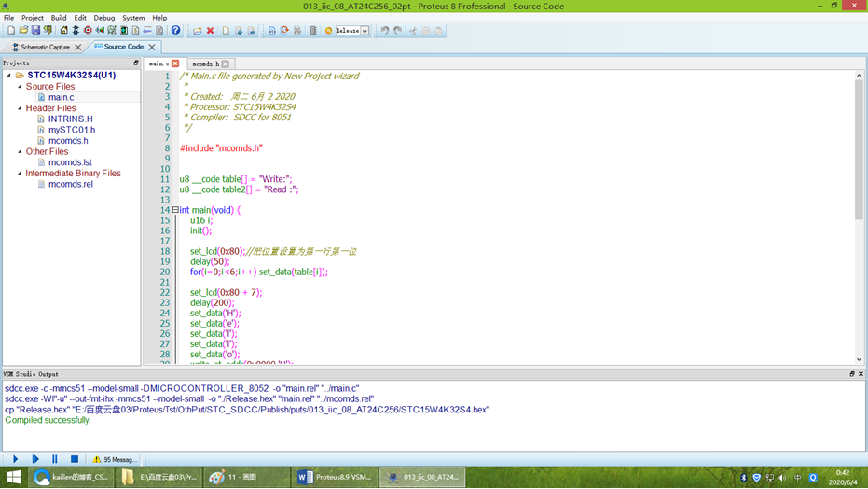Screen dimensions: 868x489
Task: Click the Design Explorer toolbar icon
Action: tap(124, 31)
